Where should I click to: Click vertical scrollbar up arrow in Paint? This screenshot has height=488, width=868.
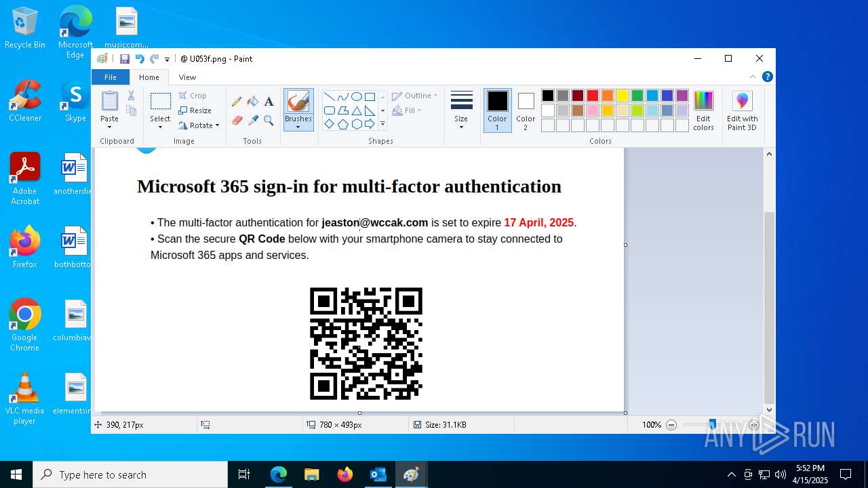(769, 154)
